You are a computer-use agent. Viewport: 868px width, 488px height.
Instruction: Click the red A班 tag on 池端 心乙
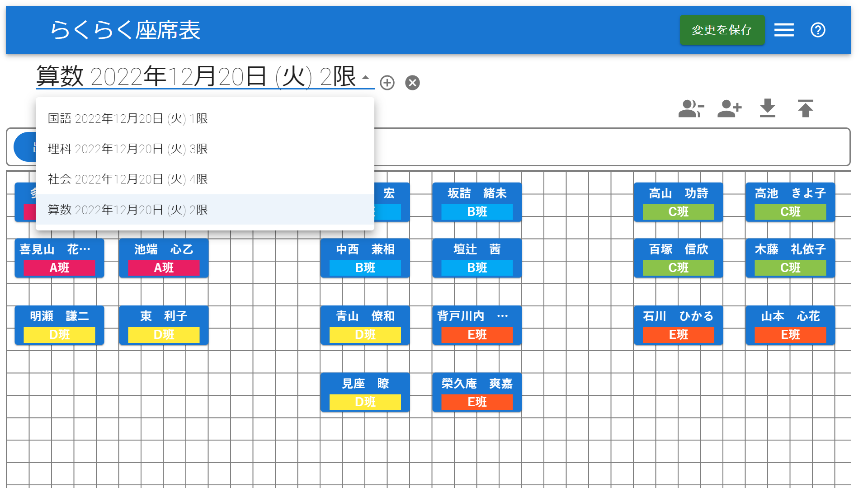(164, 268)
